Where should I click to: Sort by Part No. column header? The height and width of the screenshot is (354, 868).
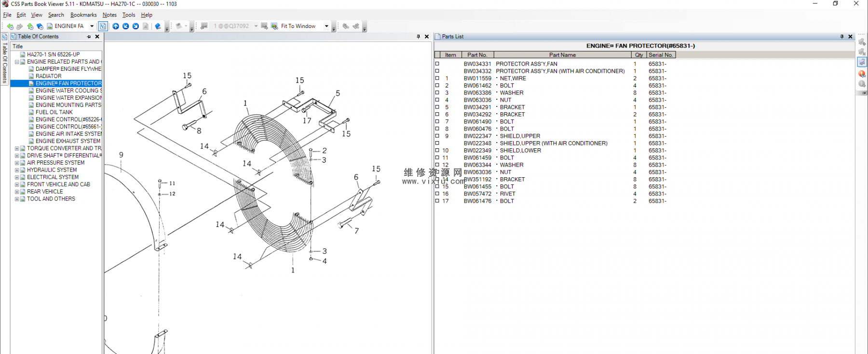pyautogui.click(x=478, y=55)
